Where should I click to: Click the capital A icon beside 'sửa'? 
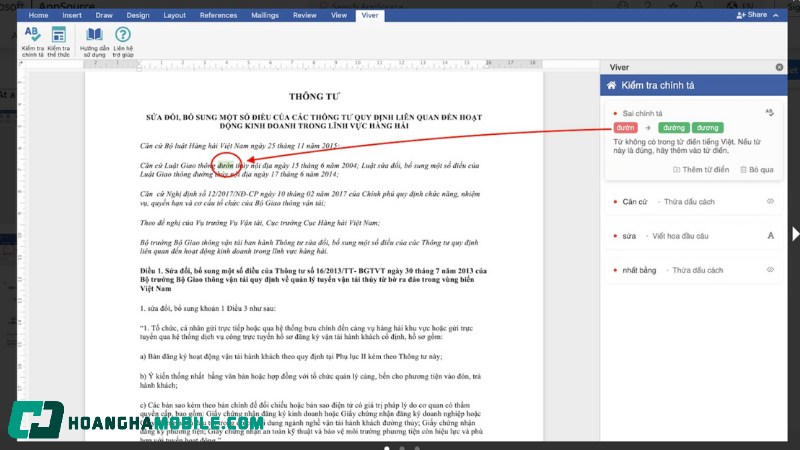tap(770, 236)
